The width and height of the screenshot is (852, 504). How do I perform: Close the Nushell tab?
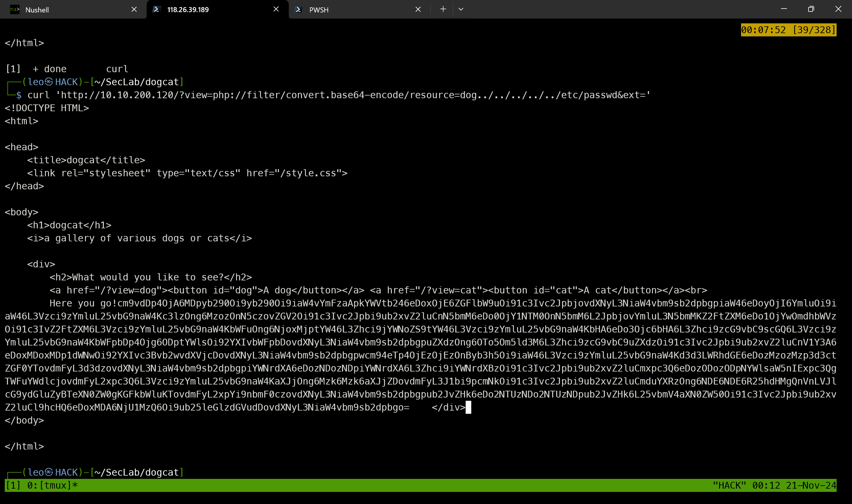click(134, 9)
